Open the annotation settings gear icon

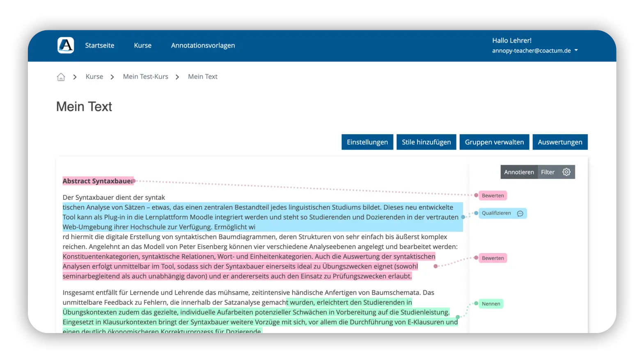(566, 172)
